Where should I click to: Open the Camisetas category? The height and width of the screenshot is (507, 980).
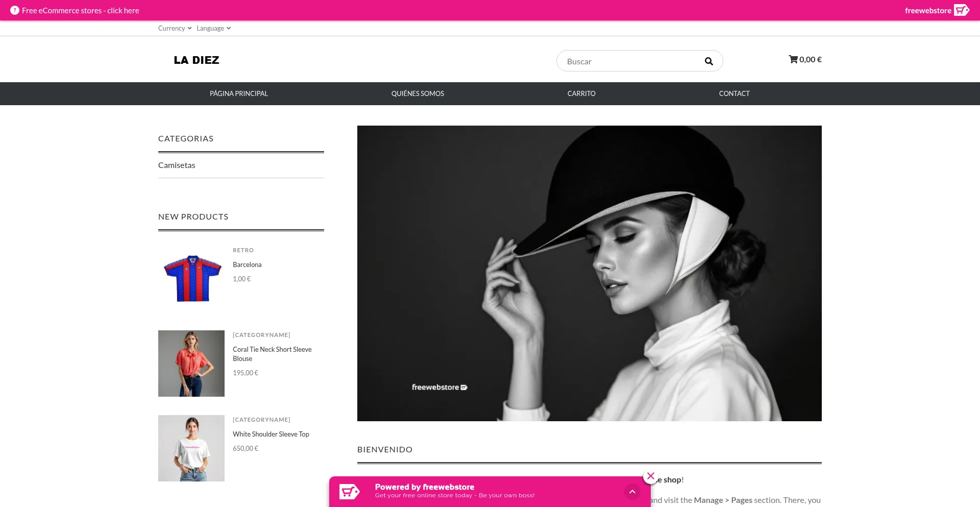click(177, 165)
